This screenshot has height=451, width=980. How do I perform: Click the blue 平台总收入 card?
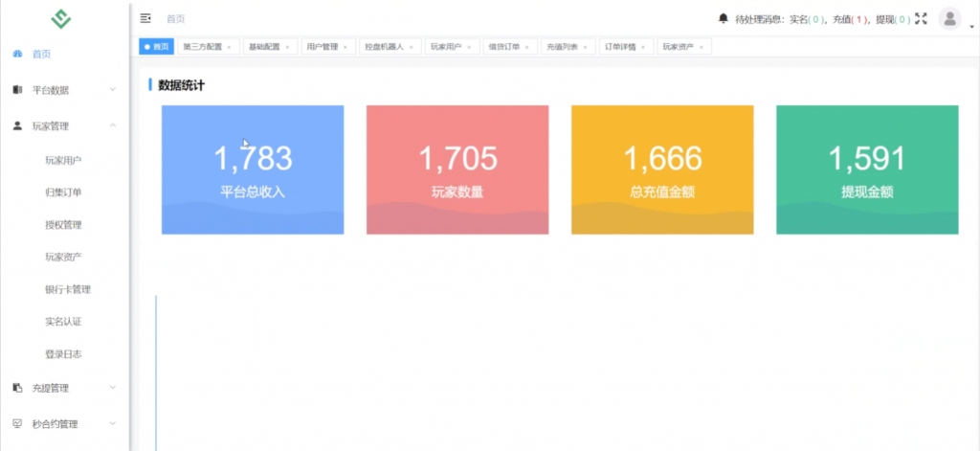[x=253, y=169]
